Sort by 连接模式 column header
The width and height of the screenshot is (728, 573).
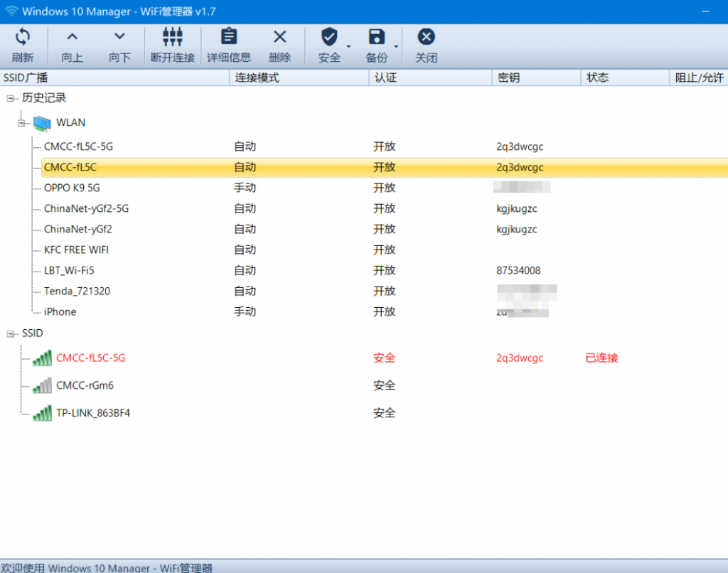click(299, 77)
